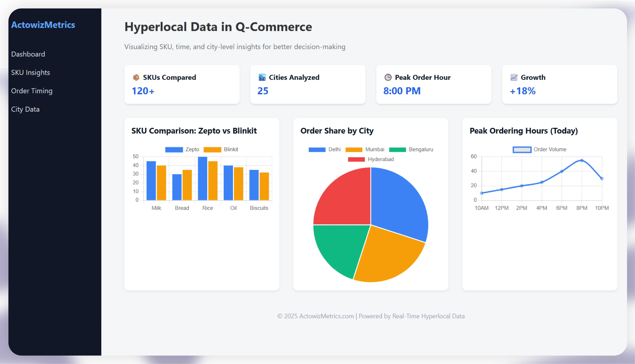Image resolution: width=635 pixels, height=364 pixels.
Task: Click the chart icon beside Growth
Action: 514,77
